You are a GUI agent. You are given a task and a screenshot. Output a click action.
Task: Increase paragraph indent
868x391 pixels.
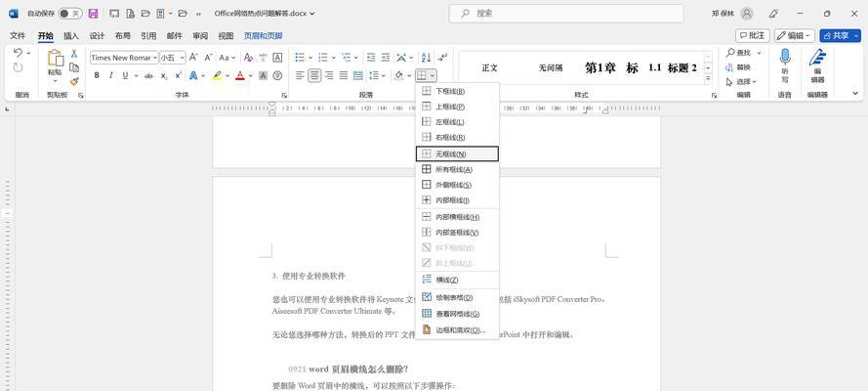pos(386,57)
